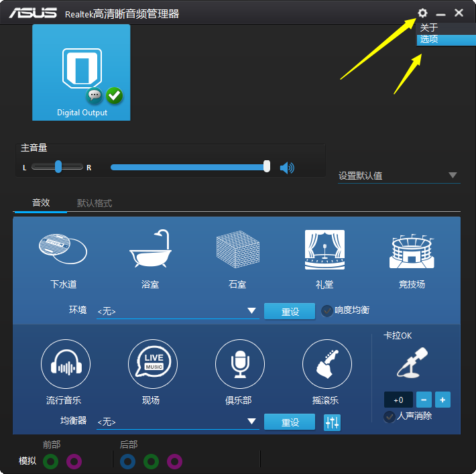Enable the 响度均衡 loudness equalization checkbox
The height and width of the screenshot is (474, 476).
[327, 310]
